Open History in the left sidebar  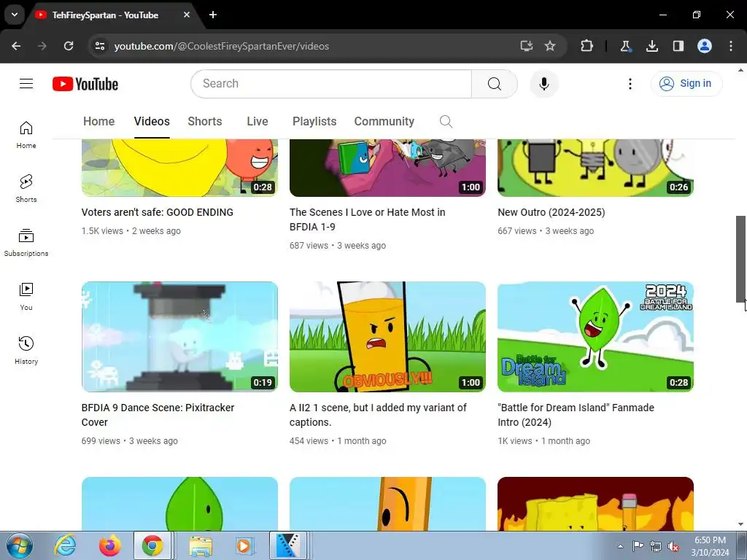[x=26, y=350]
